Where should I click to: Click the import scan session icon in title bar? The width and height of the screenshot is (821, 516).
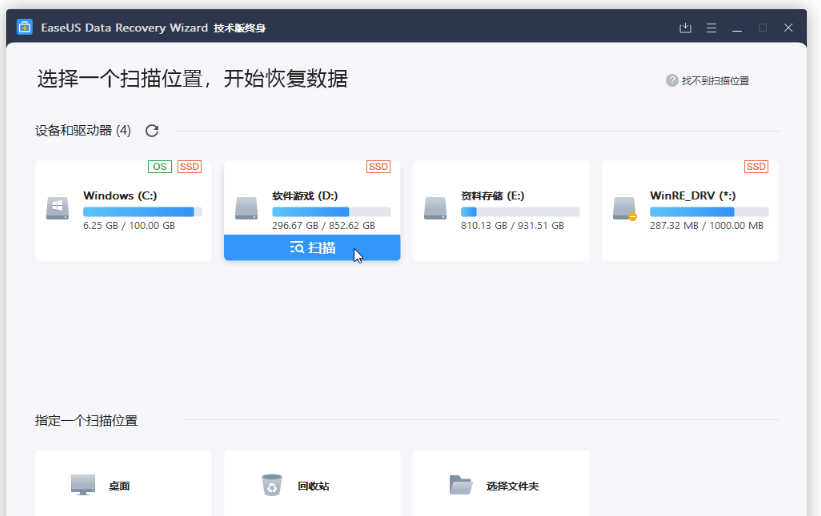click(x=685, y=27)
